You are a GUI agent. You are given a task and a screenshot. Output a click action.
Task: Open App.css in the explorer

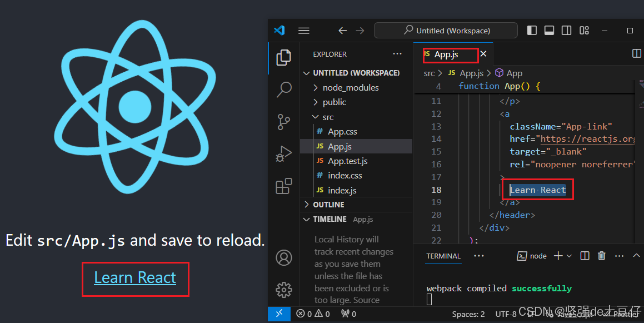pos(357,132)
